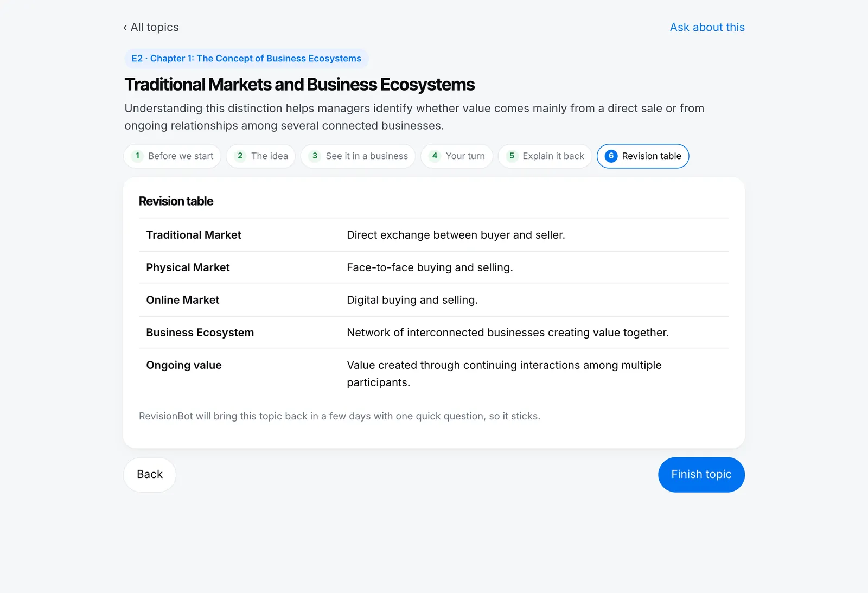Open the Ask about this link
The width and height of the screenshot is (868, 593).
pos(707,27)
